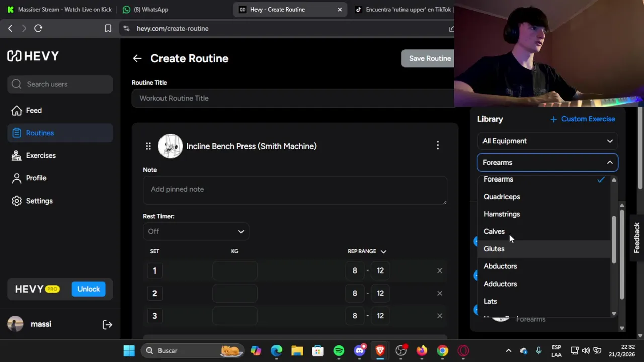Screen dimensions: 644x362
Task: Click the browser back arrow
Action: [10, 29]
